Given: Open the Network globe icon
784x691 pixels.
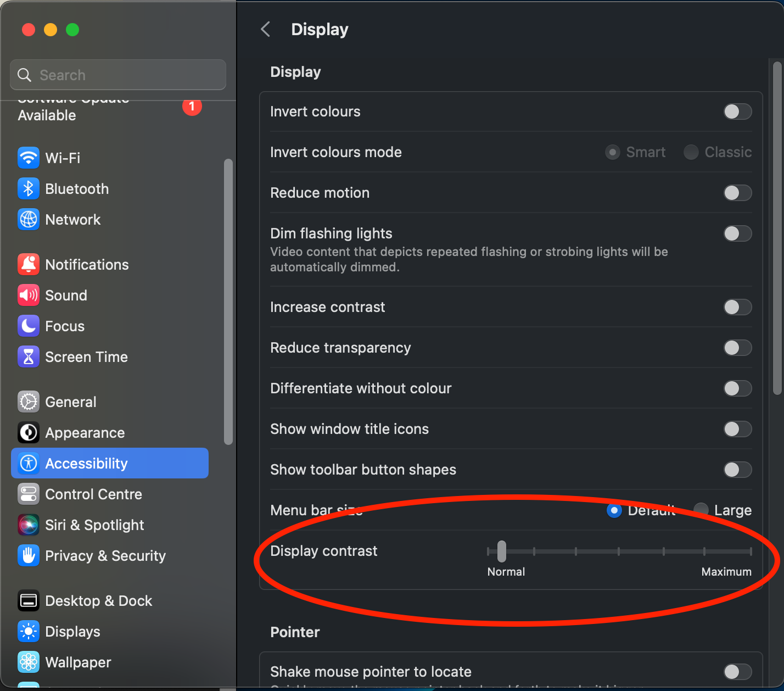Looking at the screenshot, I should 29,220.
